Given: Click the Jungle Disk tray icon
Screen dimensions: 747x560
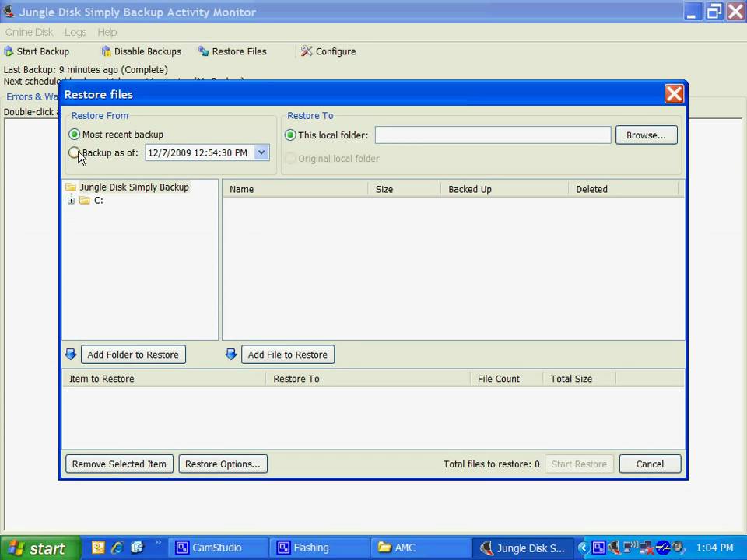Looking at the screenshot, I should (x=615, y=548).
